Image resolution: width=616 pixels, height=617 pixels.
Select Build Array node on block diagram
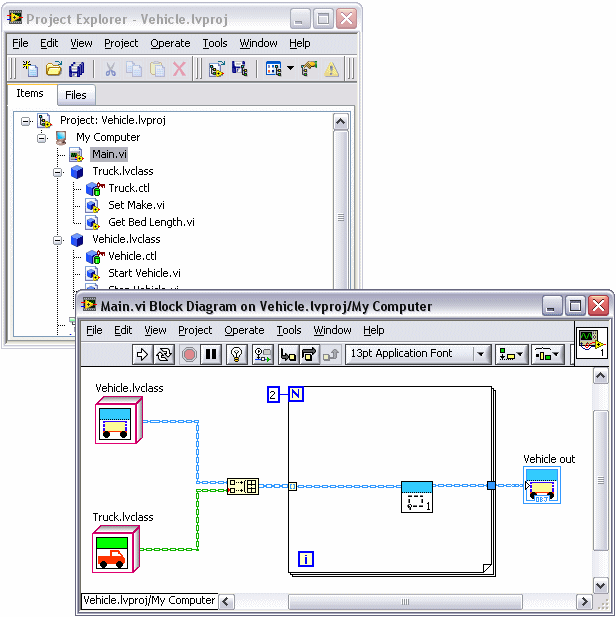point(243,486)
